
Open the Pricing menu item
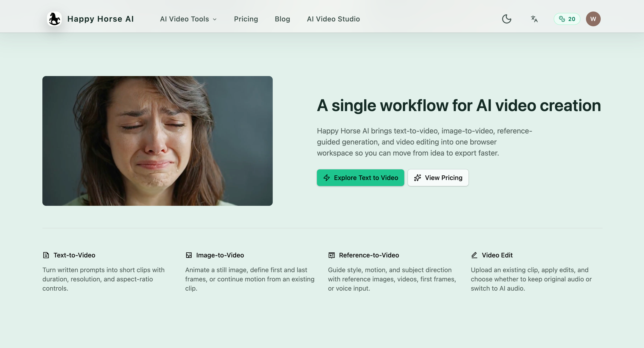click(246, 19)
